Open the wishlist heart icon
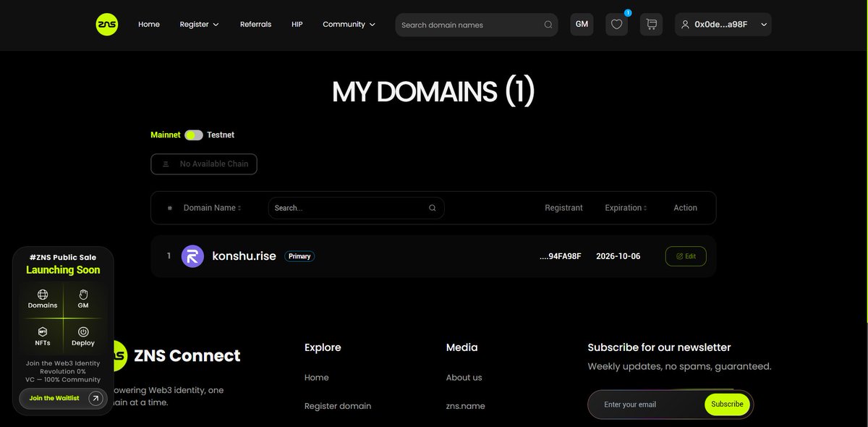Image resolution: width=868 pixels, height=427 pixels. [616, 25]
